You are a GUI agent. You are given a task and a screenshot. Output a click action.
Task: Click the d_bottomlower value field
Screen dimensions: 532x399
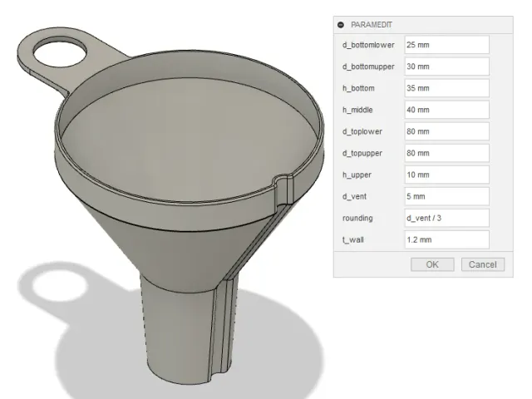[446, 45]
